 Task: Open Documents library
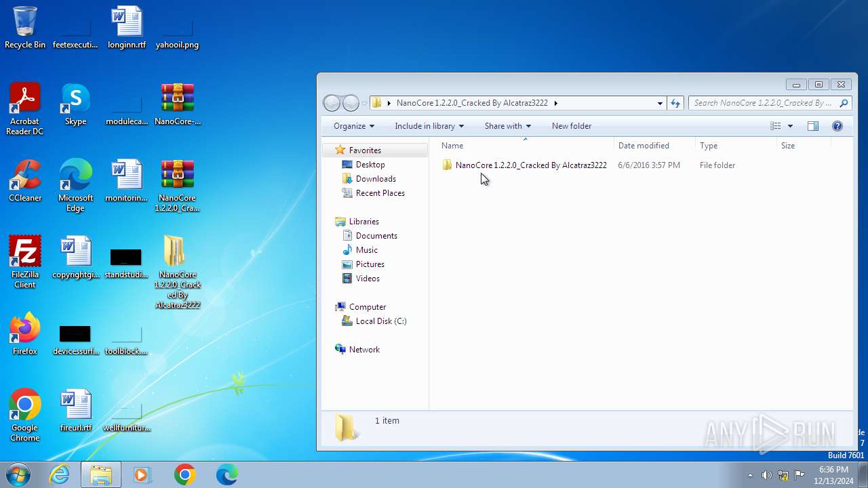[376, 236]
